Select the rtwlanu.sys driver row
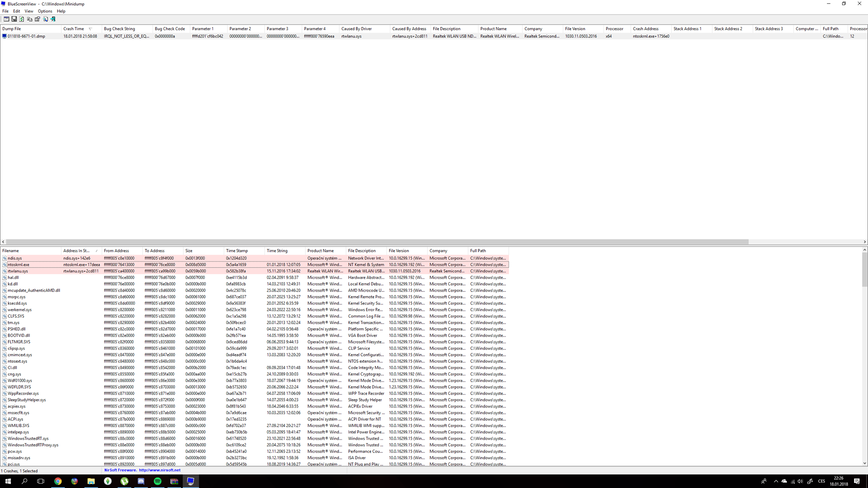868x488 pixels. tap(18, 271)
